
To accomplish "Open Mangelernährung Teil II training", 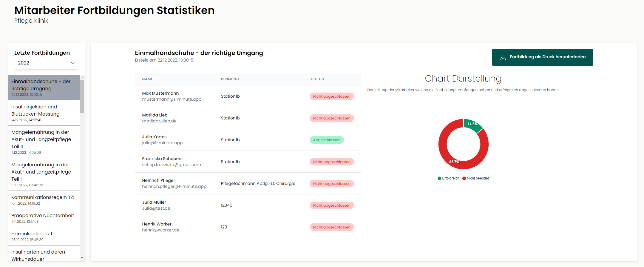I will click(x=44, y=142).
